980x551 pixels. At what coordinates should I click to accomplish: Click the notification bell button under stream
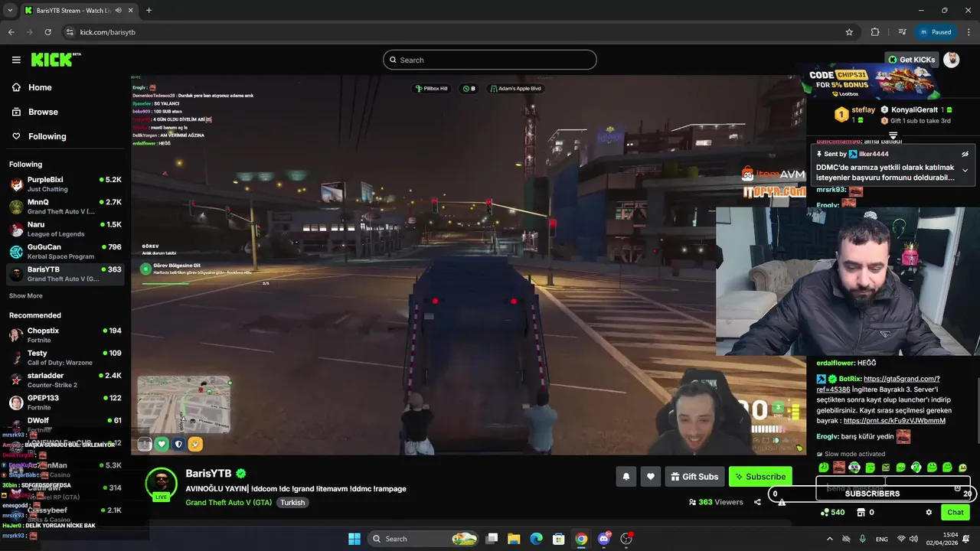[x=626, y=477]
